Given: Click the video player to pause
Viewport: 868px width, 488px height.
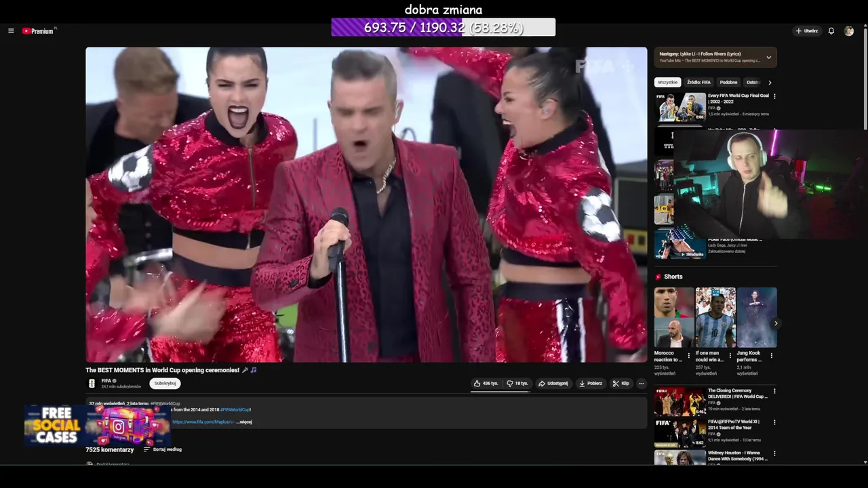Looking at the screenshot, I should (x=366, y=204).
